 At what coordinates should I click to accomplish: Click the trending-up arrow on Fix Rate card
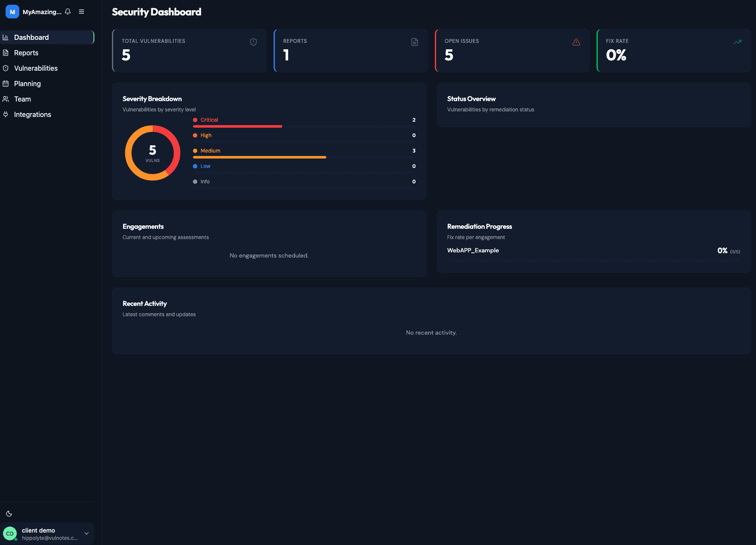[x=738, y=42]
